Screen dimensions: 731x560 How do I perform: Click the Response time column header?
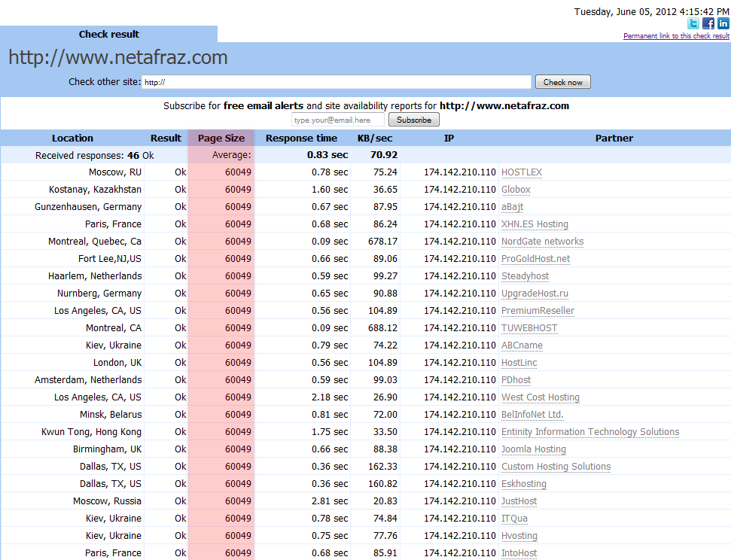(301, 138)
